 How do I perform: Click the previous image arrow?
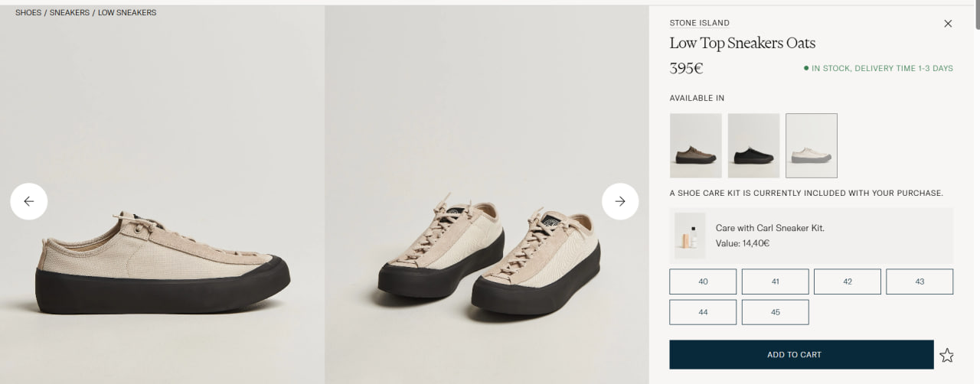(29, 201)
